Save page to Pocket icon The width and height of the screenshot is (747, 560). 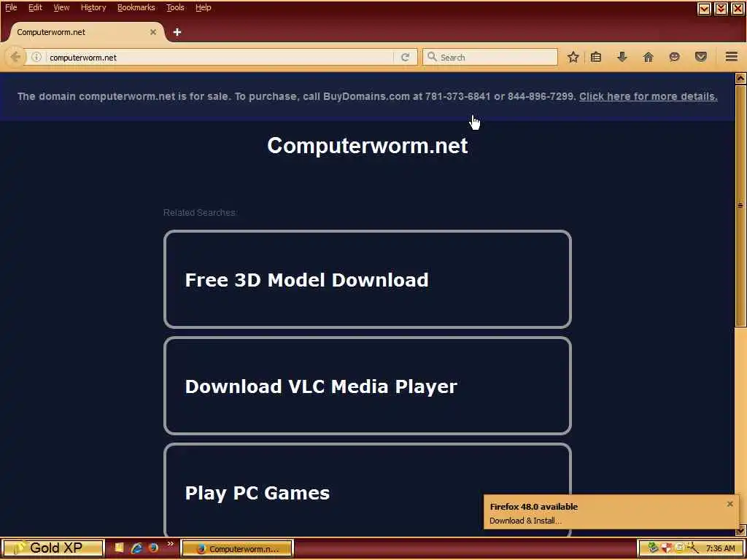coord(701,57)
